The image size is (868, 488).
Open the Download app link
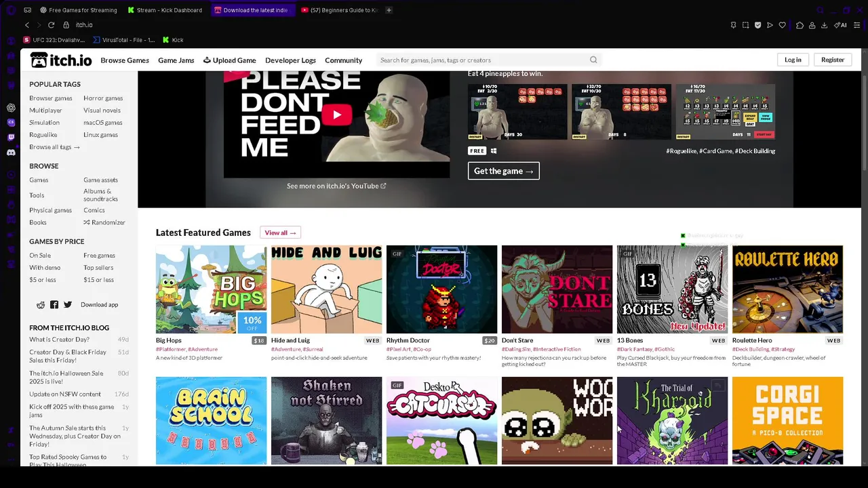(99, 305)
